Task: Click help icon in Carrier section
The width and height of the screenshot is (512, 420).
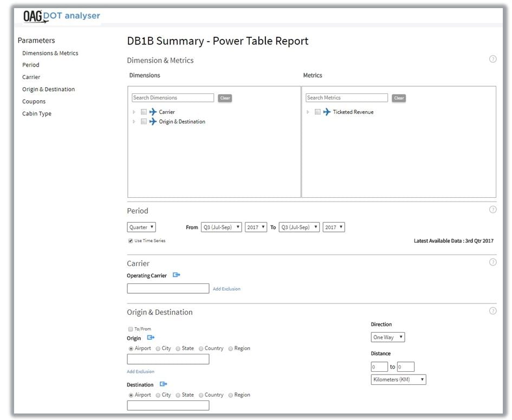Action: [492, 262]
